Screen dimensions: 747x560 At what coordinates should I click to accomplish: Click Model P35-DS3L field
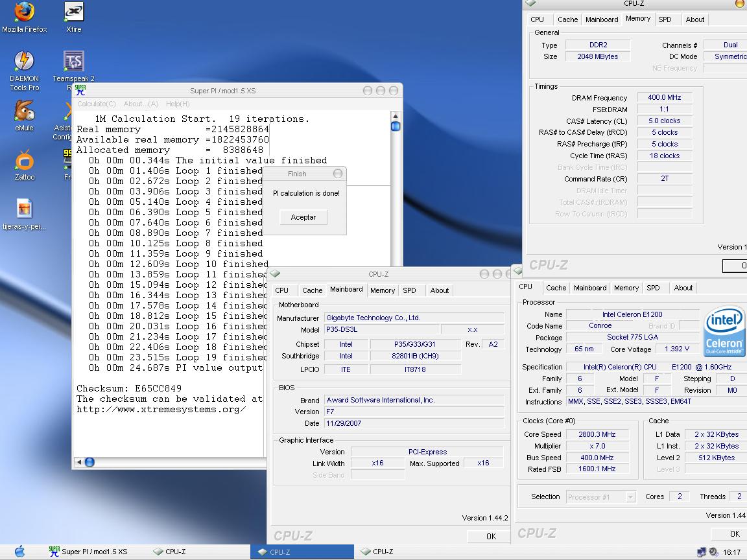381,329
